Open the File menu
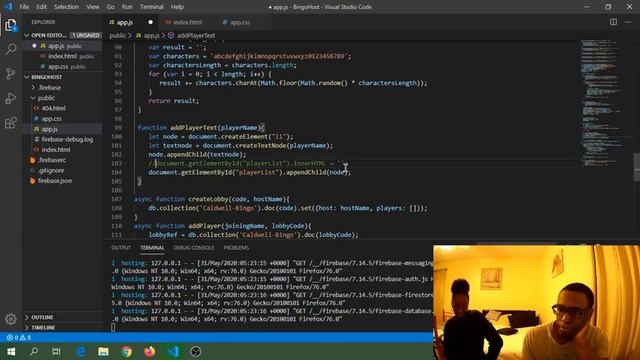This screenshot has height=360, width=640. pyautogui.click(x=24, y=7)
